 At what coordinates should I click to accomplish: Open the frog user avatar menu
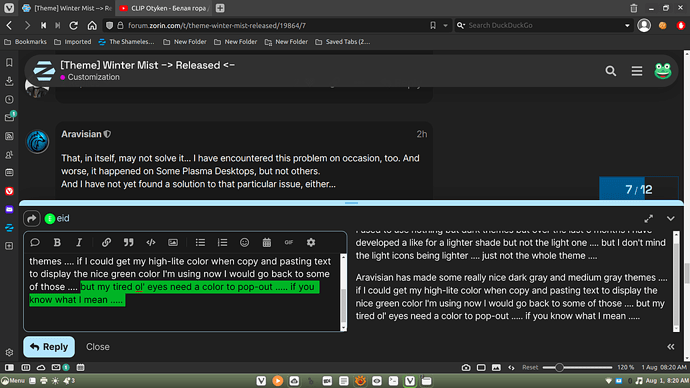pos(663,71)
